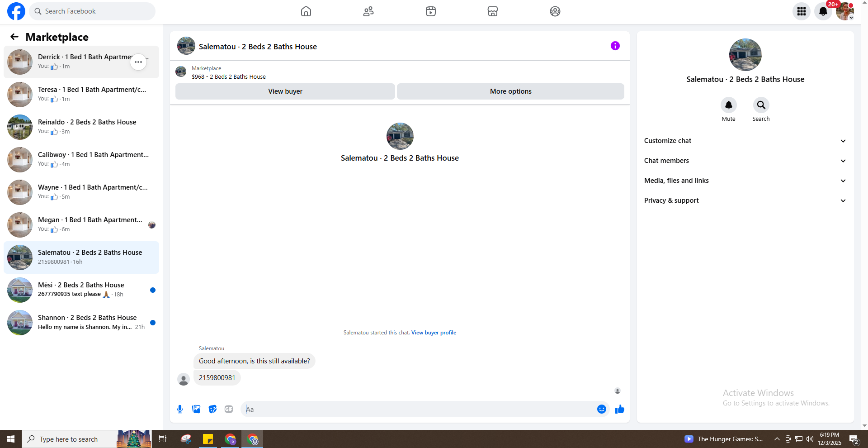Search in conversation magnifier icon
The image size is (868, 448).
pos(761,105)
